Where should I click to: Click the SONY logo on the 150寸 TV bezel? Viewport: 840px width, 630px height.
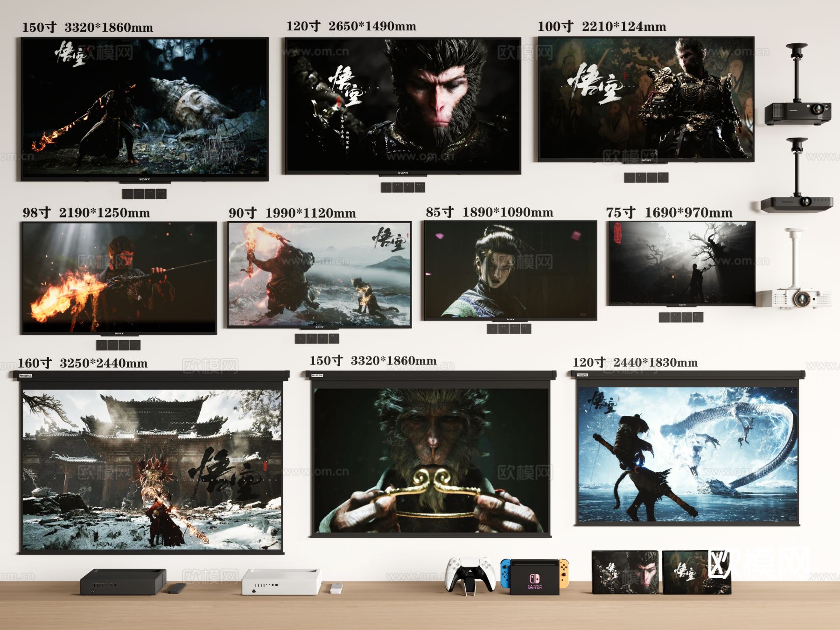click(145, 179)
